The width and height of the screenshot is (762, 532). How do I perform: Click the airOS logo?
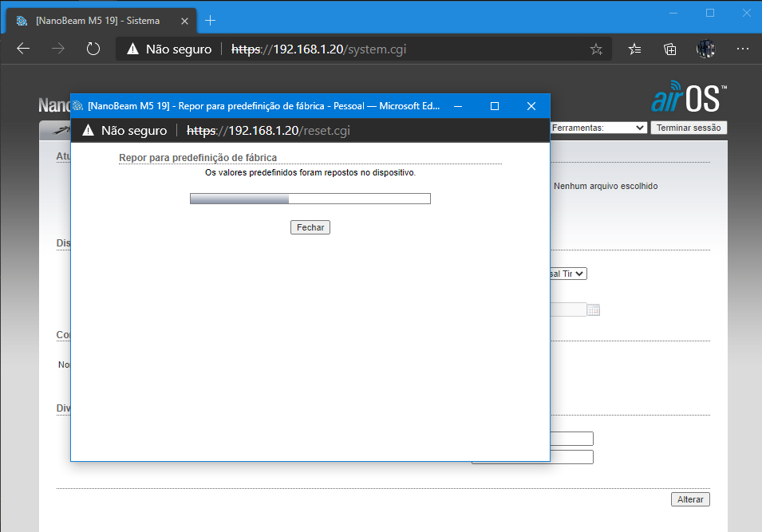[689, 97]
